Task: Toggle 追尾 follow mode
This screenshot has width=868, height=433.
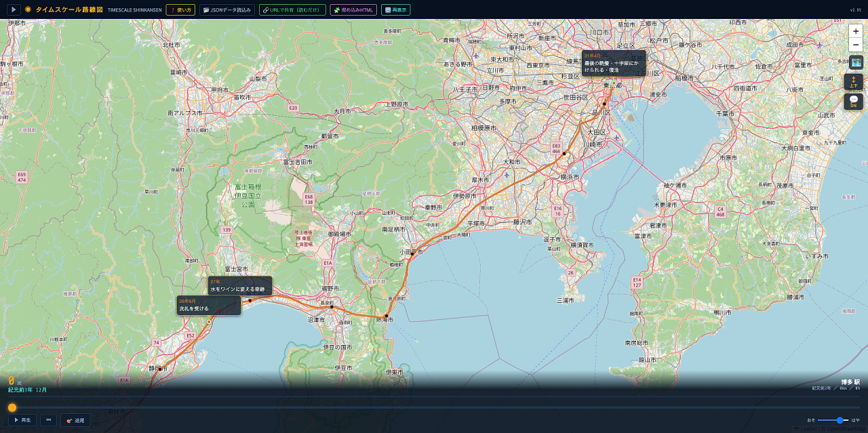Action: pos(75,420)
